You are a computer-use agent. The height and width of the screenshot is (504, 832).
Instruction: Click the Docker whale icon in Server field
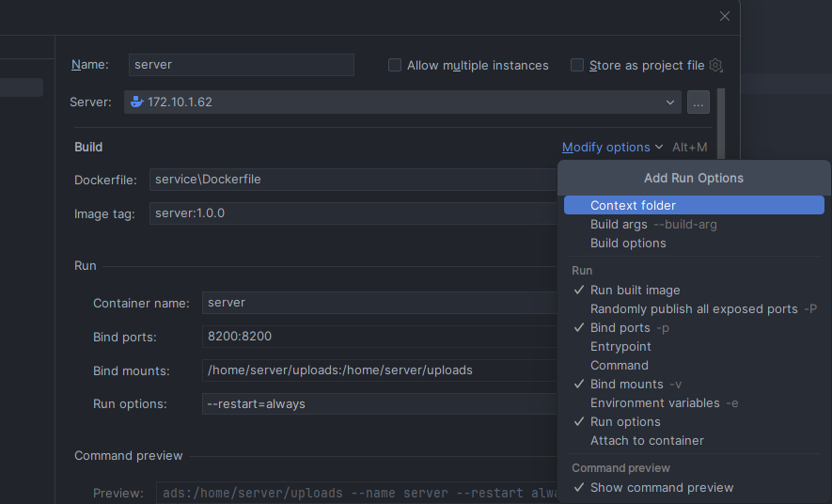pyautogui.click(x=137, y=102)
